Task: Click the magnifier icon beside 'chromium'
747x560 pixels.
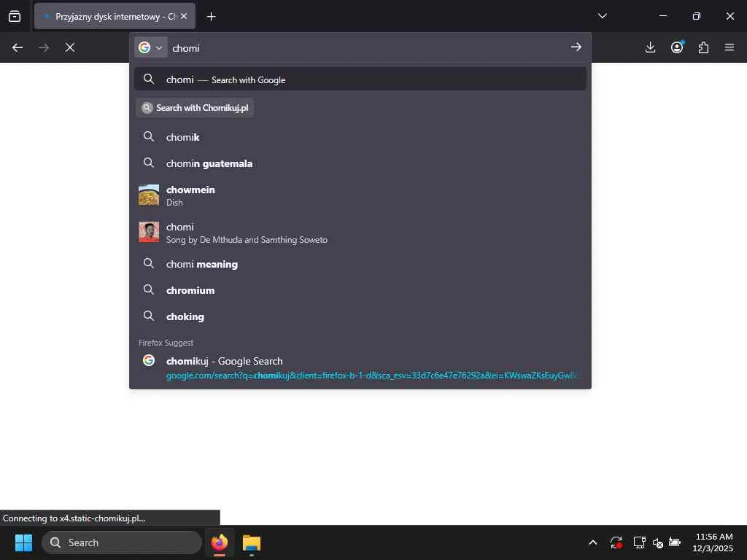Action: click(x=149, y=289)
